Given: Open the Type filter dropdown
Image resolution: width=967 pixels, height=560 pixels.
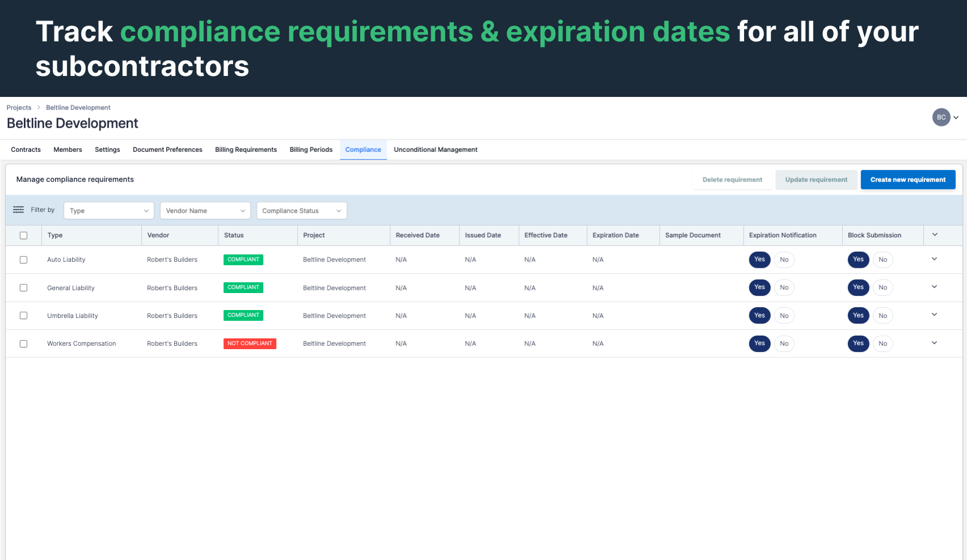Looking at the screenshot, I should tap(109, 211).
